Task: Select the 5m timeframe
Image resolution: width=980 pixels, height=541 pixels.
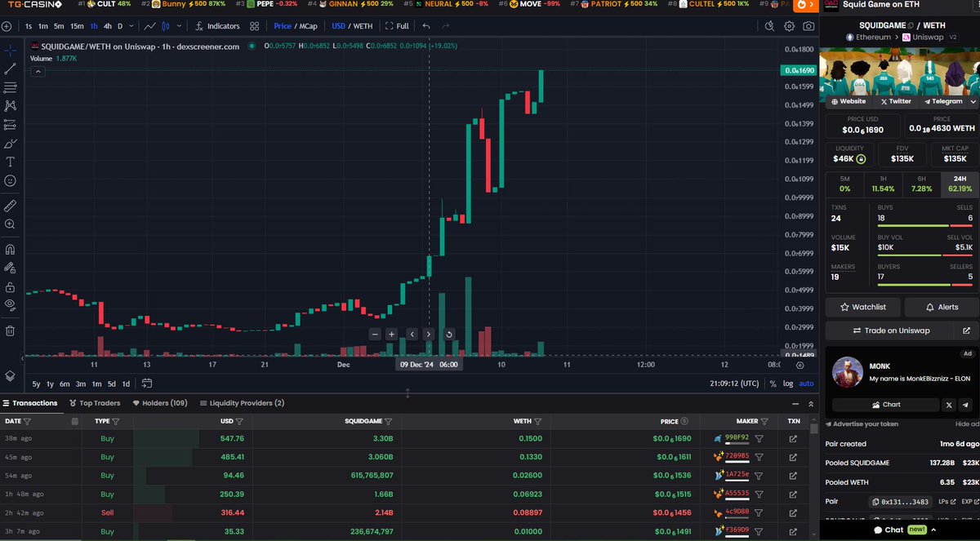Action: point(59,26)
